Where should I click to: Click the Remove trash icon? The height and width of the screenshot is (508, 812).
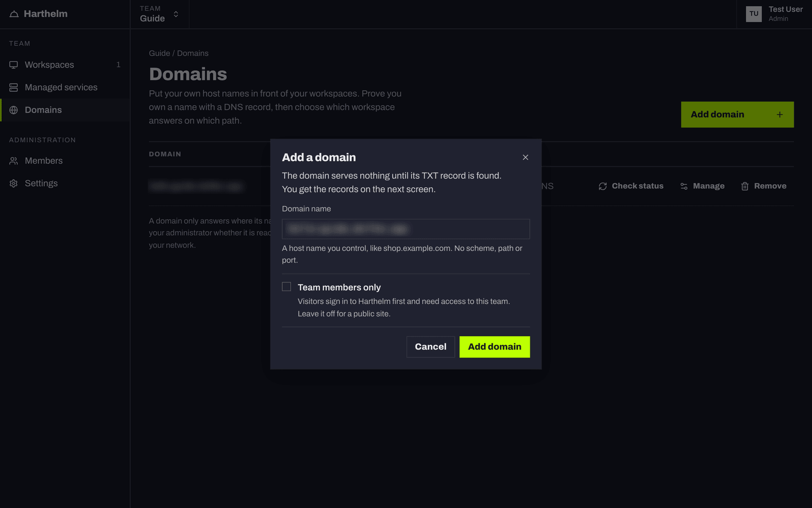coord(745,186)
